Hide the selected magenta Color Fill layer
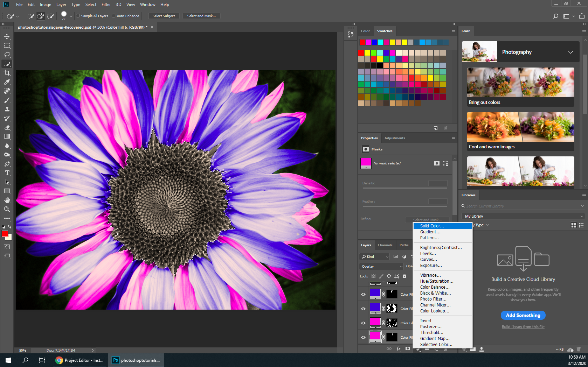The height and width of the screenshot is (367, 588). (363, 337)
